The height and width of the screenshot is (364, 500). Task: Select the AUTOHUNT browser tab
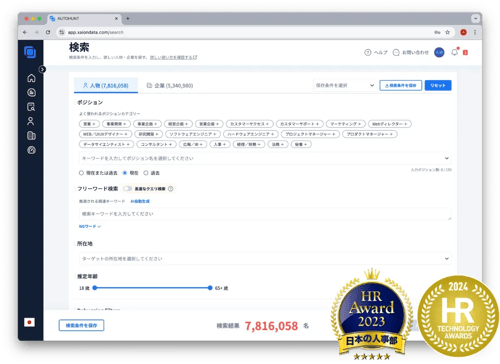click(84, 19)
